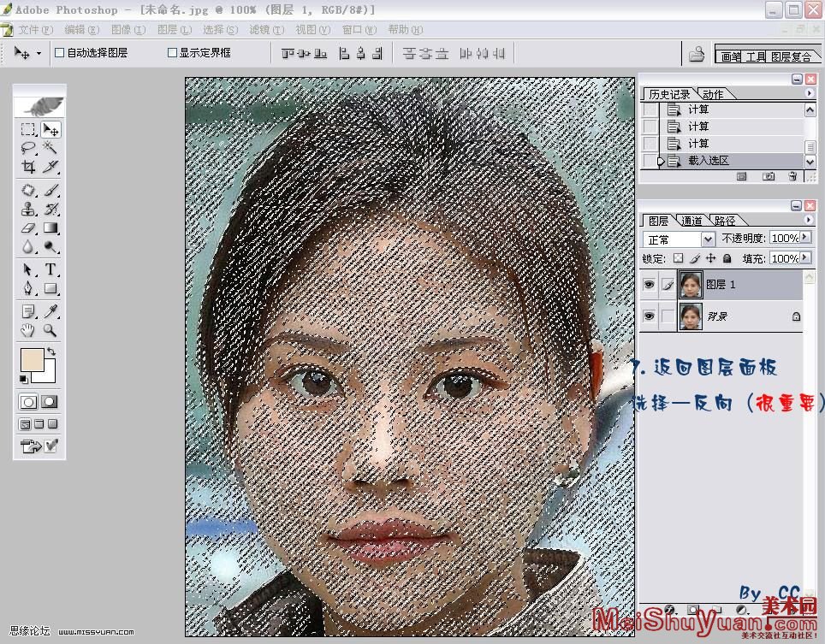This screenshot has width=825, height=644.
Task: Open the History panel flyout menu arrow
Action: pos(810,93)
